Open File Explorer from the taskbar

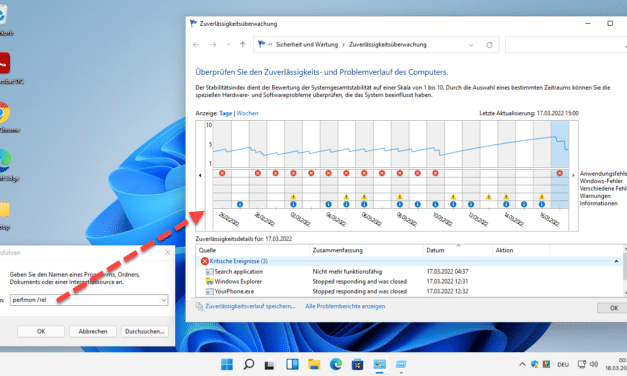[314, 364]
